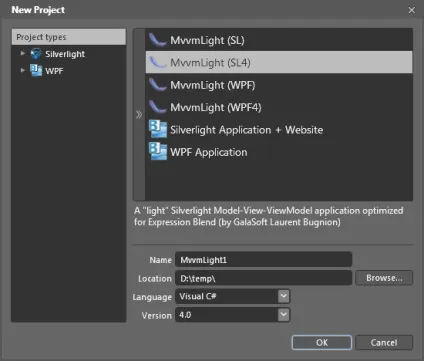Image resolution: width=424 pixels, height=361 pixels.
Task: Confirm with the OK button
Action: (322, 342)
